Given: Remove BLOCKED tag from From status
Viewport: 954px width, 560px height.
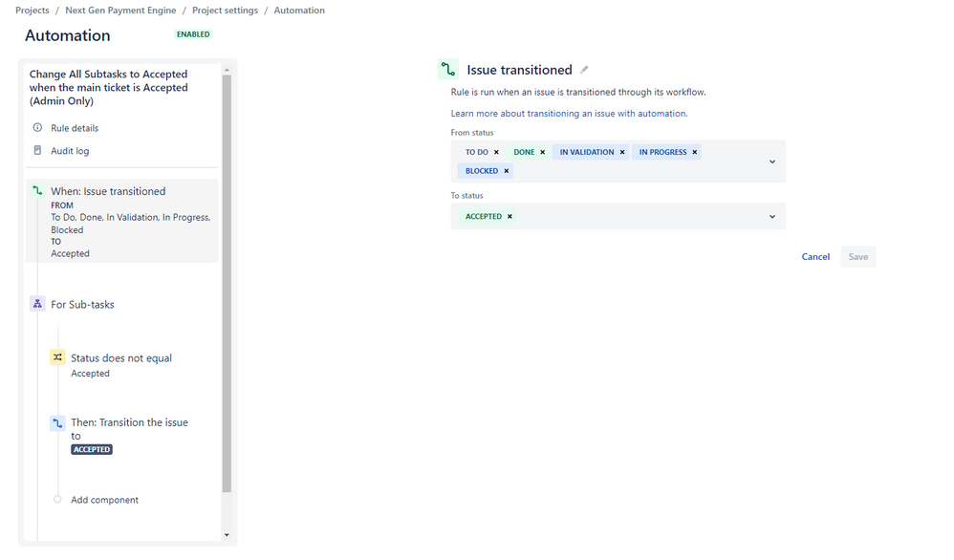Looking at the screenshot, I should tap(507, 171).
